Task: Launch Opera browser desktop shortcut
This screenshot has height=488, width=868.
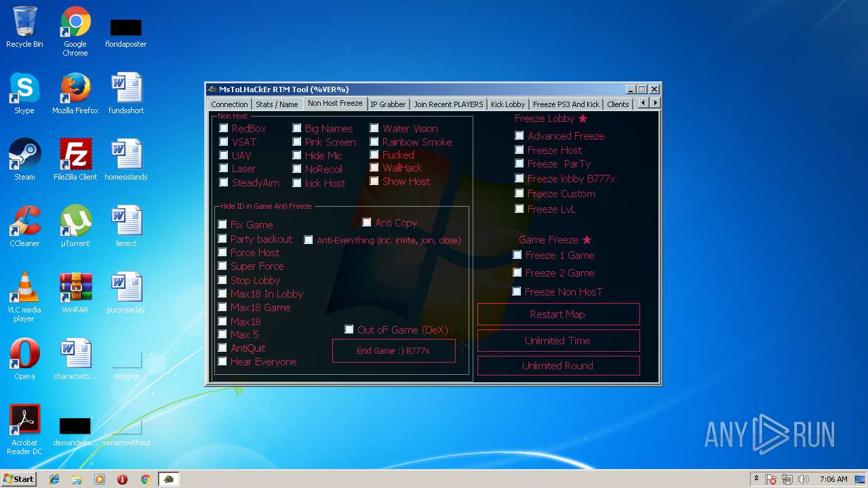Action: (24, 359)
